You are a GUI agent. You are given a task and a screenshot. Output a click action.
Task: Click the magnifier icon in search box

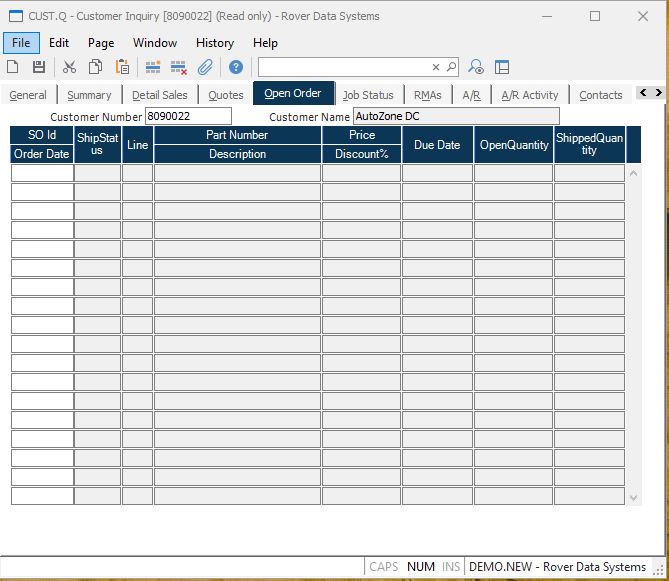(x=451, y=67)
